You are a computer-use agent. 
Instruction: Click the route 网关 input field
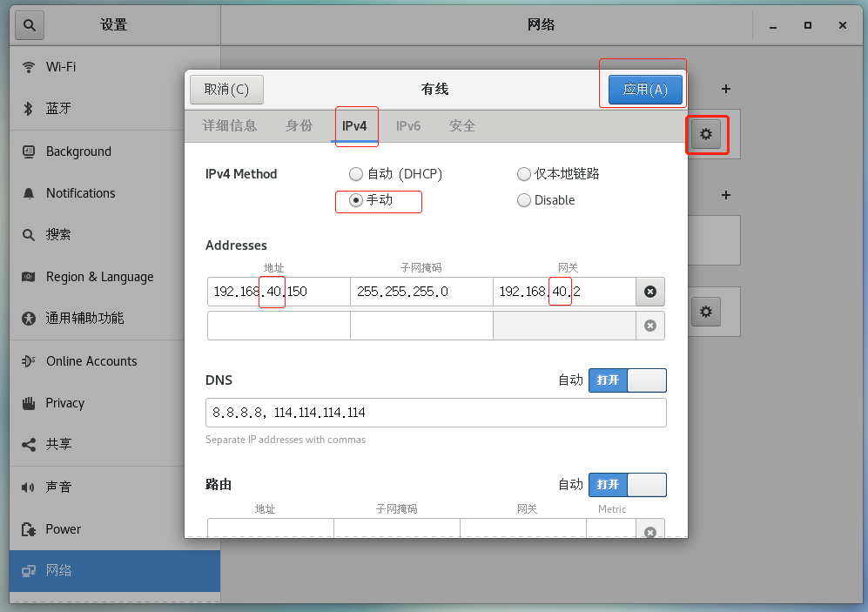(x=523, y=528)
